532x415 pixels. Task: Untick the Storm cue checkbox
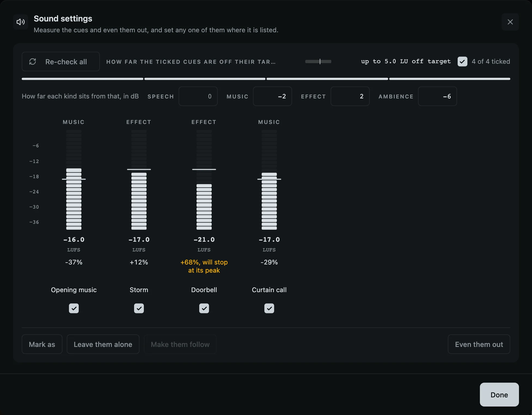click(x=139, y=308)
